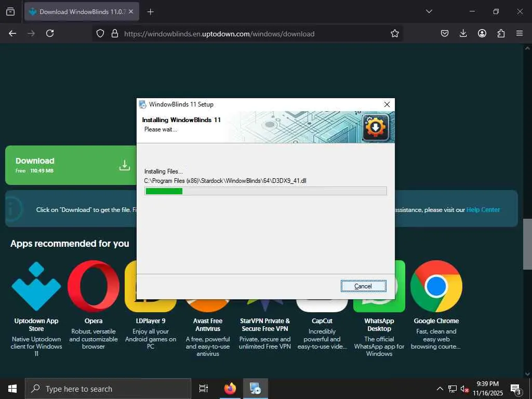Show hidden system tray icons
Screen dimensions: 532x399
(440, 389)
